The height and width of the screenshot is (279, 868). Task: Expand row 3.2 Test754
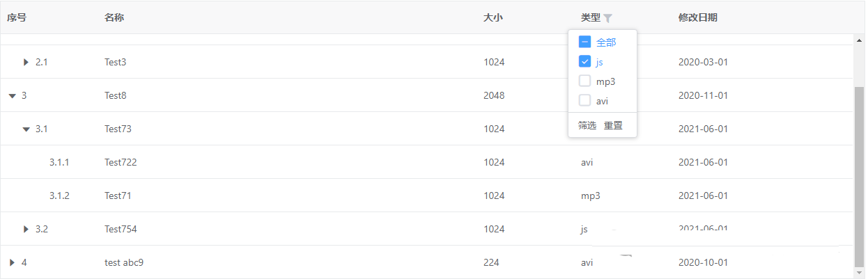[26, 229]
